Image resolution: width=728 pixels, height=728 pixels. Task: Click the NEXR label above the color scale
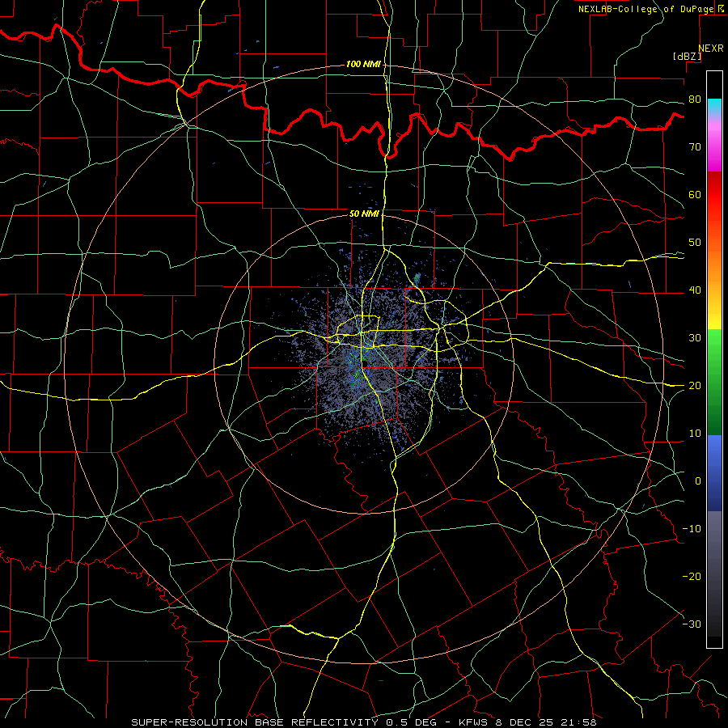(711, 49)
